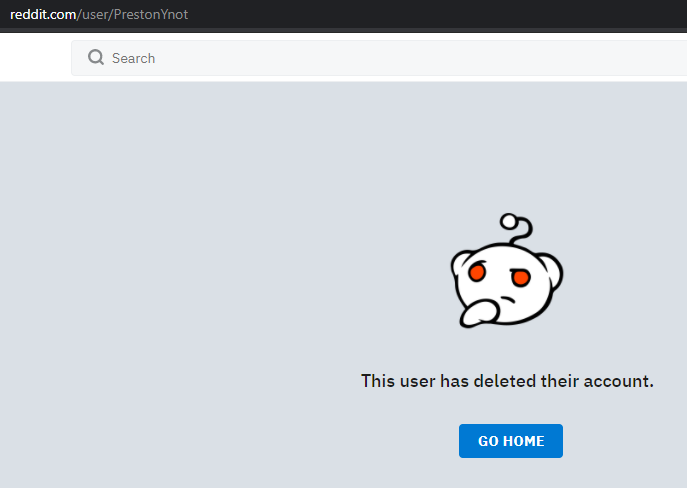
Task: Click the 'Search' placeholder text
Action: pyautogui.click(x=133, y=58)
